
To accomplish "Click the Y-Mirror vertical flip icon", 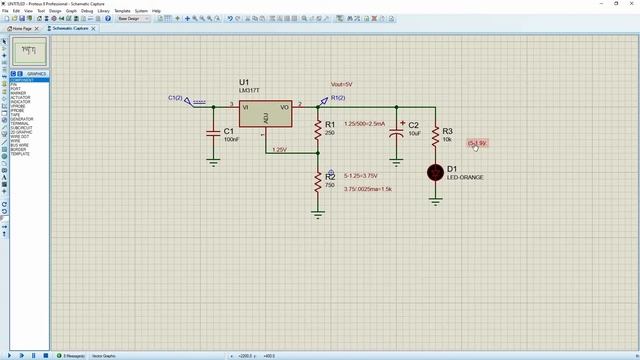I will pos(4,234).
